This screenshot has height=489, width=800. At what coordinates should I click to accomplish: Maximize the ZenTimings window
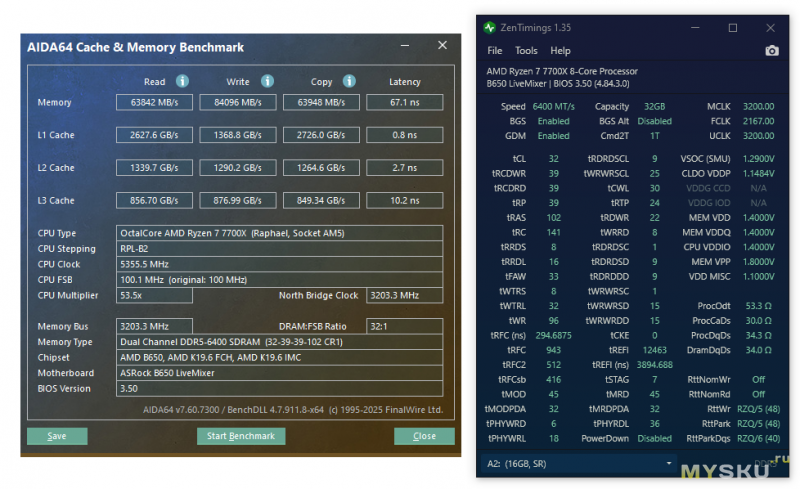pos(732,28)
